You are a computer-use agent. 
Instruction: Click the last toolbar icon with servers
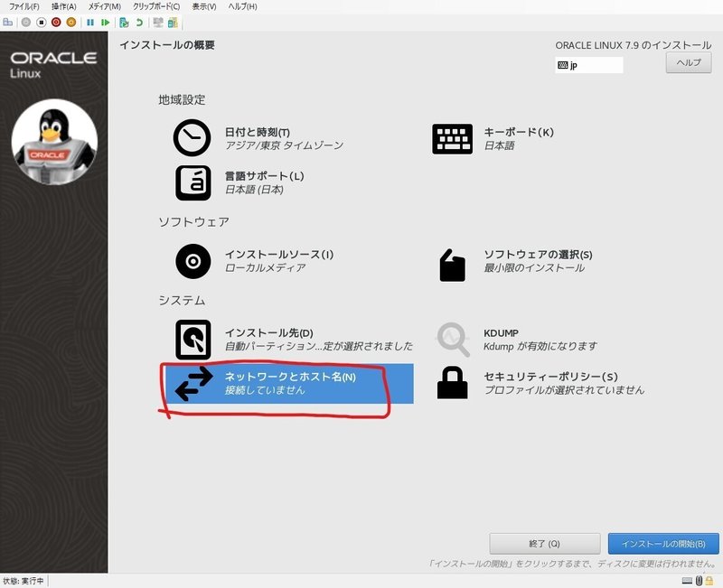click(173, 22)
